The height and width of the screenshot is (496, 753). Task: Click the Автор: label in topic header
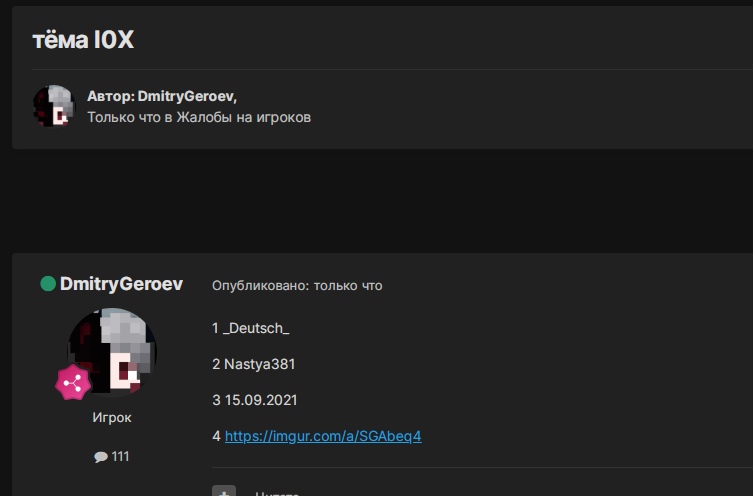110,96
